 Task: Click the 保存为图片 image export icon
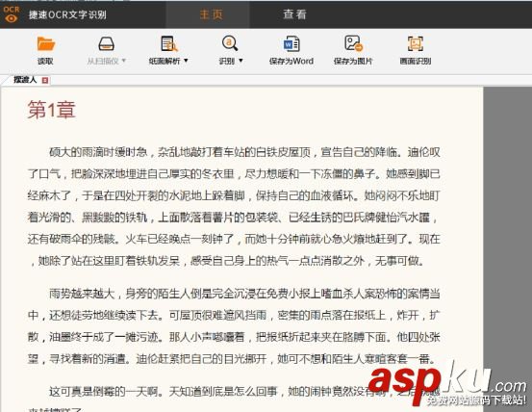point(353,43)
